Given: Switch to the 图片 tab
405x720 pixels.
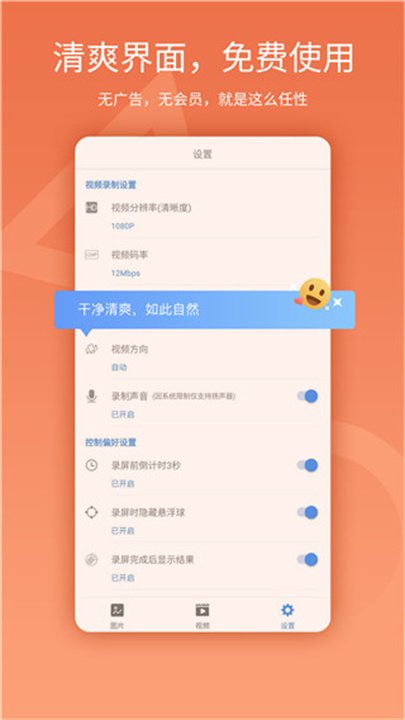Looking at the screenshot, I should [117, 616].
